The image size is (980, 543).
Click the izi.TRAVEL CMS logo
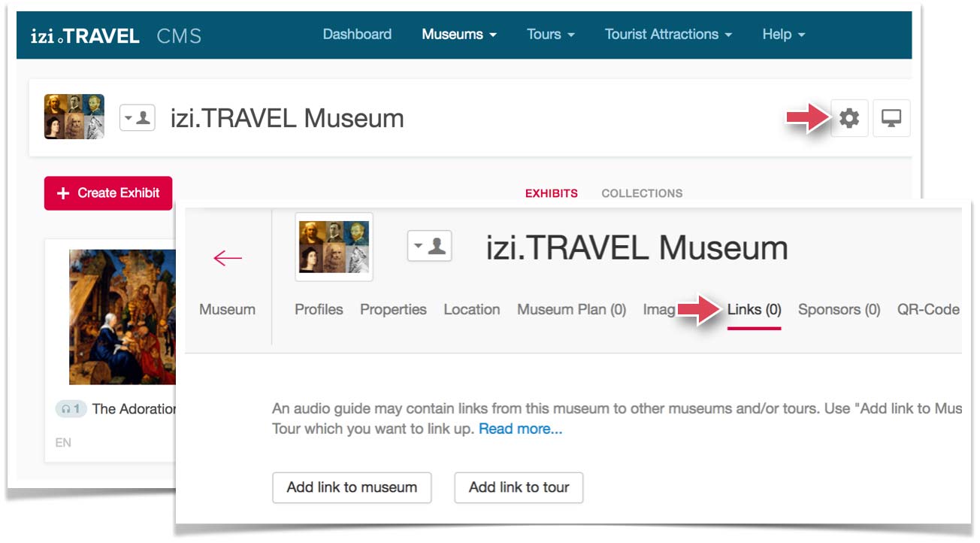(x=116, y=35)
